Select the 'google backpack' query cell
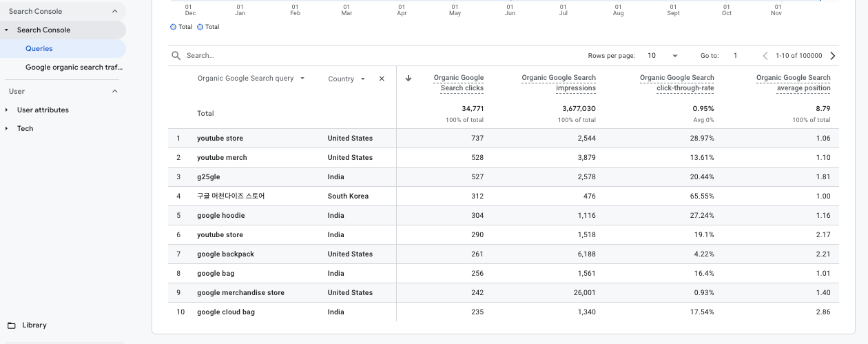The image size is (868, 344). pyautogui.click(x=225, y=254)
